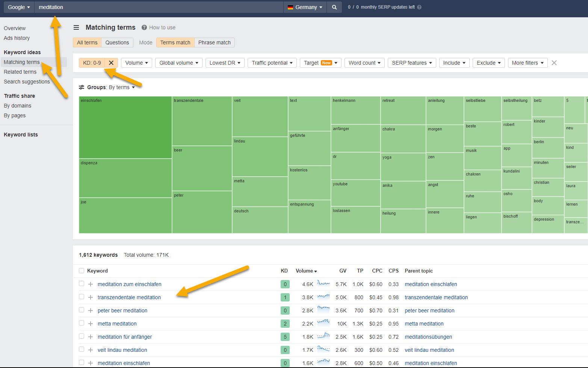Select Phrase match mode
This screenshot has width=588, height=368.
[215, 42]
